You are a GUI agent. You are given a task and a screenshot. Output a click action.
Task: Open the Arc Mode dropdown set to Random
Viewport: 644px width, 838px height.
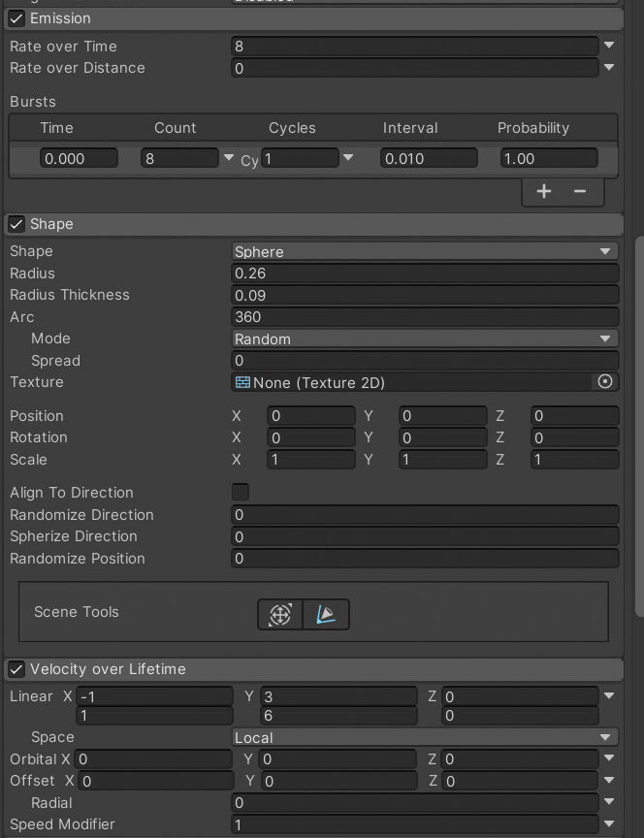425,338
